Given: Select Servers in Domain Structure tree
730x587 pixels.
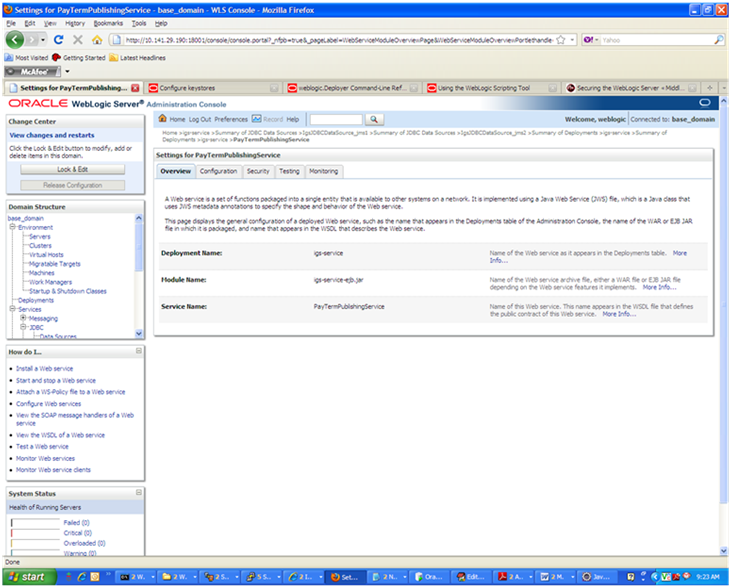Looking at the screenshot, I should point(40,236).
